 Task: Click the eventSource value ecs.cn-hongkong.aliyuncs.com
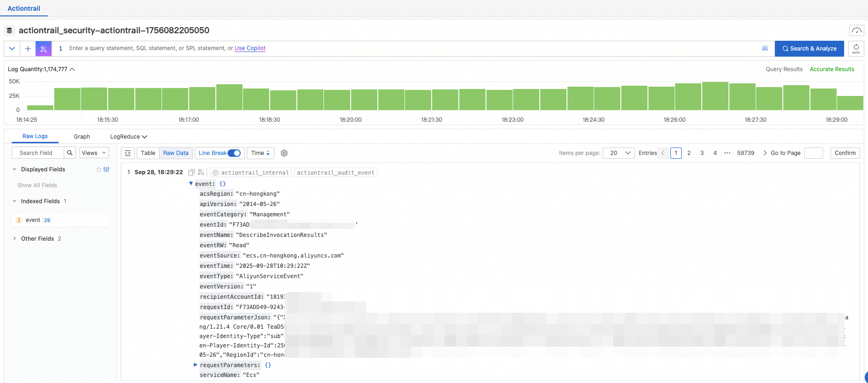click(x=293, y=256)
